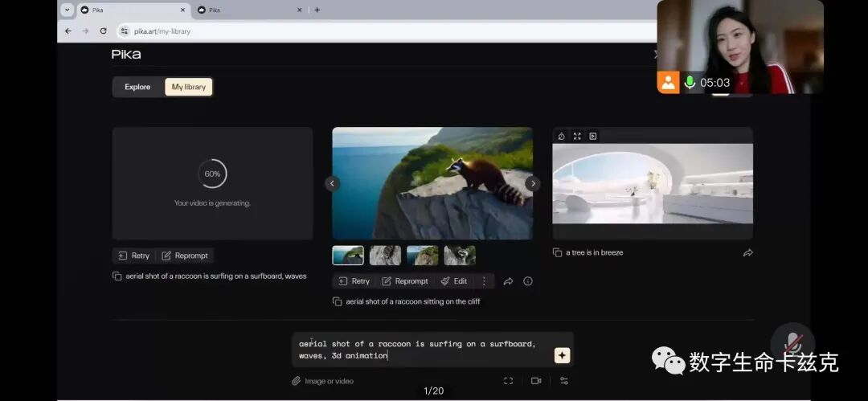Focus the pika.art/my-library address bar

click(x=387, y=31)
